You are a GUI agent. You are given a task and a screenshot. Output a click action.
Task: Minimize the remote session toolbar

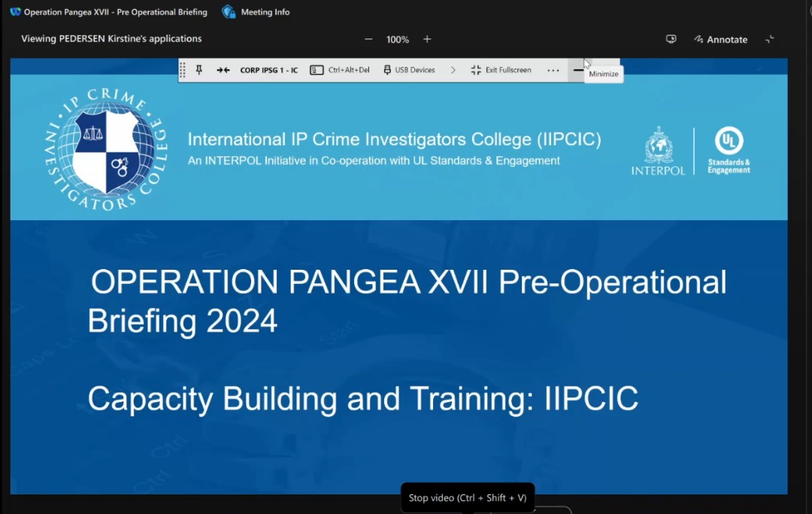(578, 70)
